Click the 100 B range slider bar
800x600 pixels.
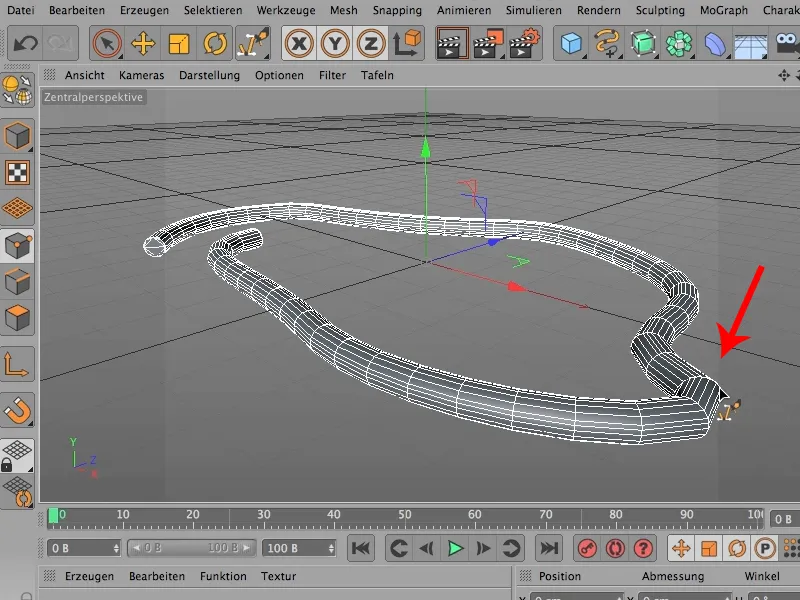[x=191, y=548]
